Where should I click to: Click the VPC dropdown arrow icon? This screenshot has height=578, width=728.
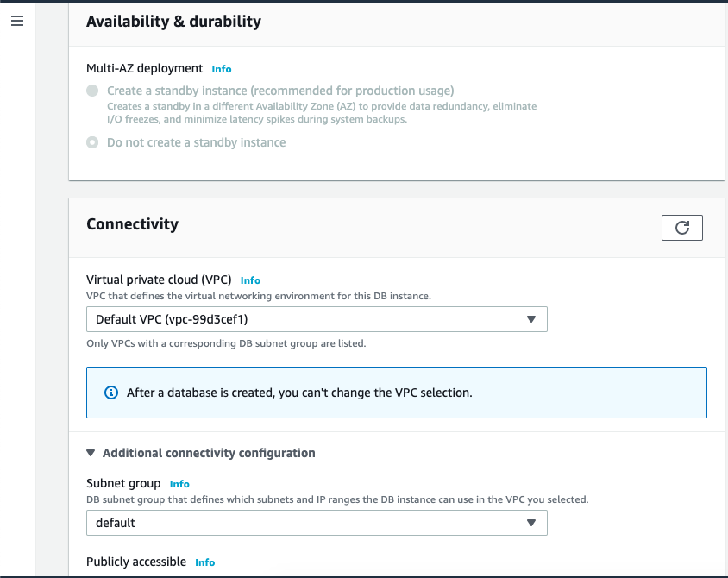[531, 319]
